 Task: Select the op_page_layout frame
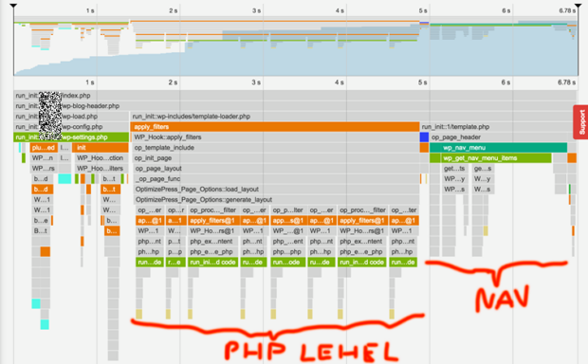[x=274, y=169]
